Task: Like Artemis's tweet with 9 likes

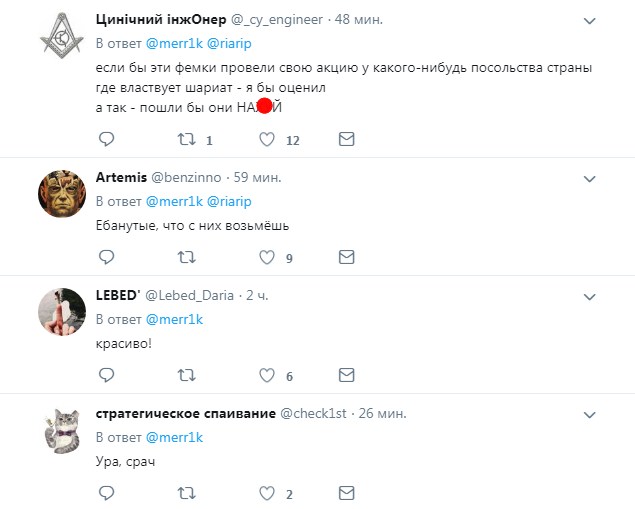Action: pyautogui.click(x=267, y=257)
